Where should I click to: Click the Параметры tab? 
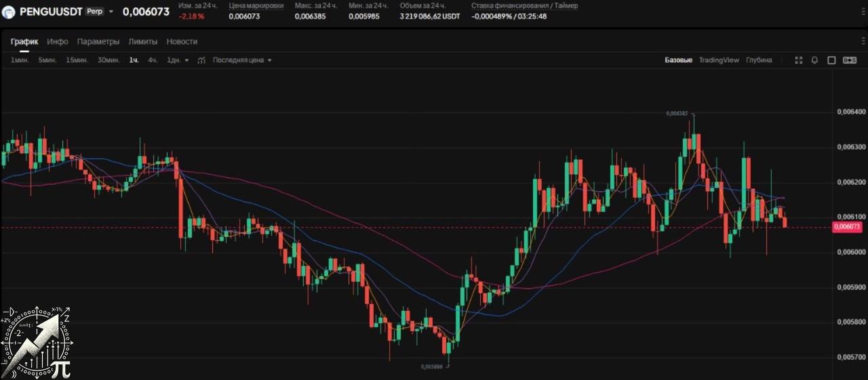(98, 41)
